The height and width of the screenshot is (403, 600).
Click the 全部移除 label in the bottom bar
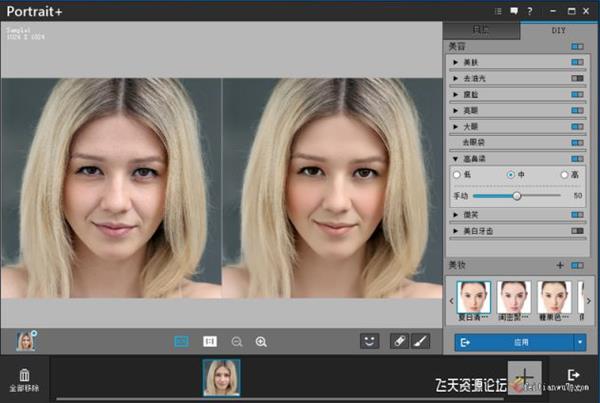point(24,388)
